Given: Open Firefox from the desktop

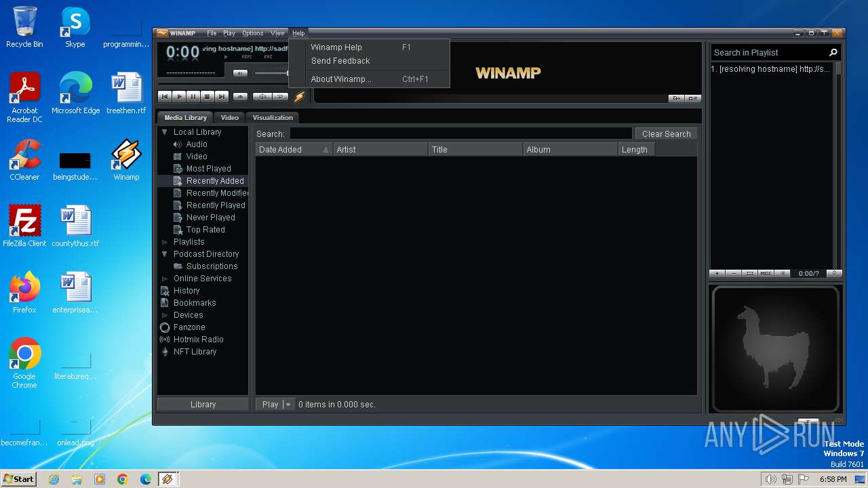Looking at the screenshot, I should [24, 293].
